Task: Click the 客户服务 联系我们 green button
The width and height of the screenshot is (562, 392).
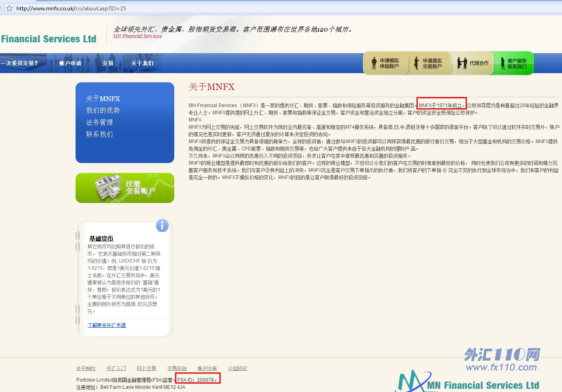Action: coord(513,63)
